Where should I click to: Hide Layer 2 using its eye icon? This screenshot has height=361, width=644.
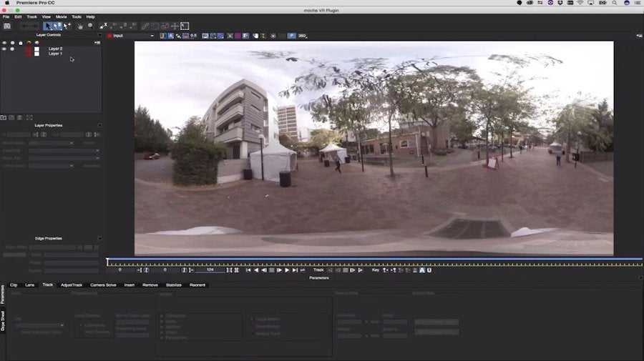click(4, 49)
